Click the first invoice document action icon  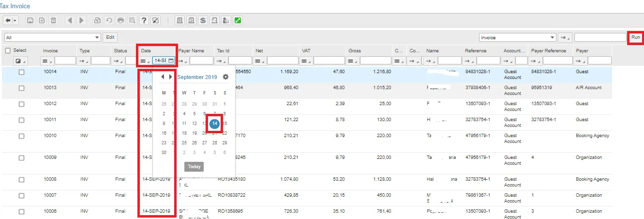pyautogui.click(x=180, y=20)
